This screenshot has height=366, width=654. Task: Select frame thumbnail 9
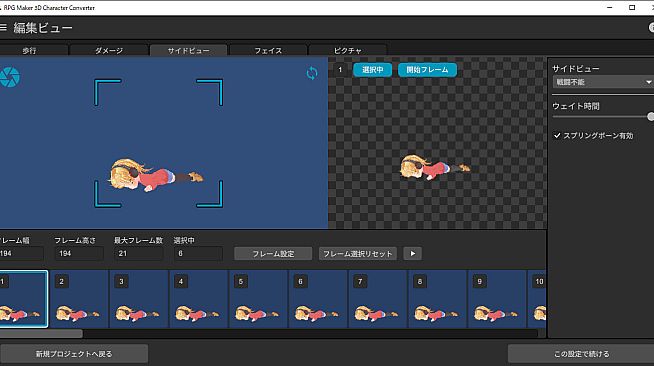click(x=497, y=299)
